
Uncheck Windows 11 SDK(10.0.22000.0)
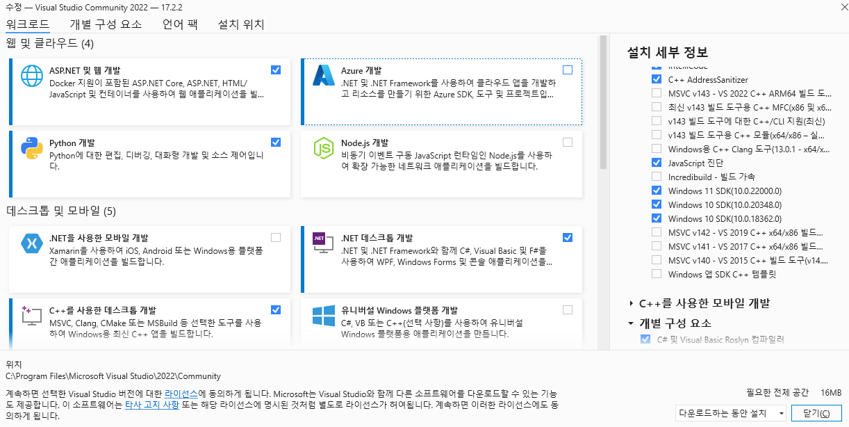[656, 190]
